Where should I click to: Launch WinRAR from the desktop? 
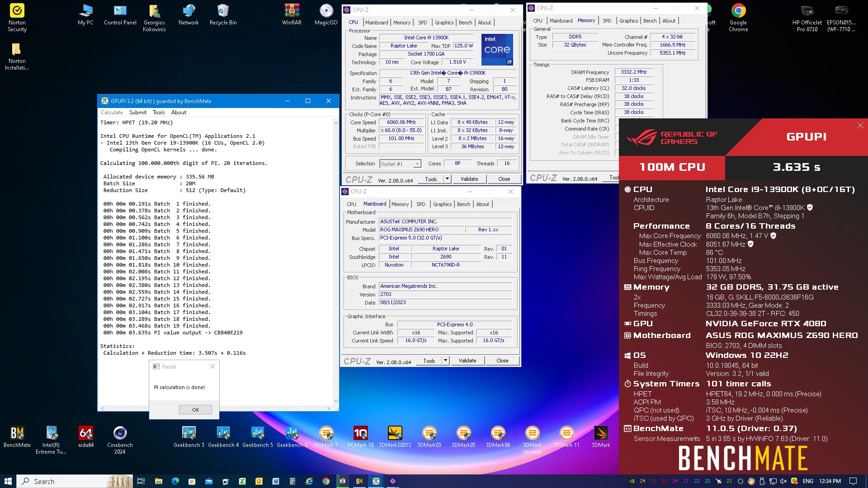292,15
